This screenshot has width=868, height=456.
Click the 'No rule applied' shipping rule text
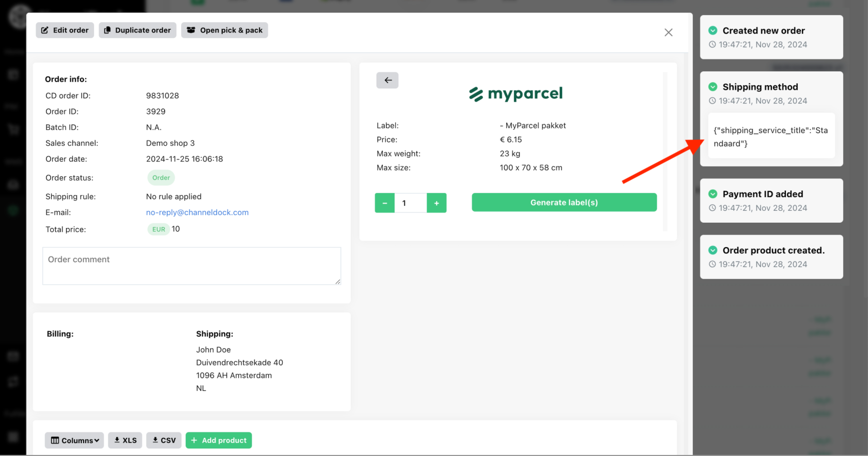tap(174, 196)
